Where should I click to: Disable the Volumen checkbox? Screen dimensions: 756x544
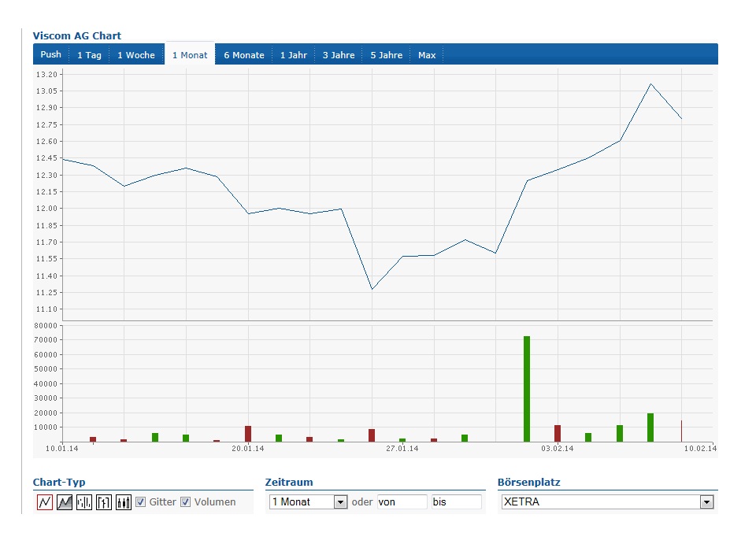(186, 502)
